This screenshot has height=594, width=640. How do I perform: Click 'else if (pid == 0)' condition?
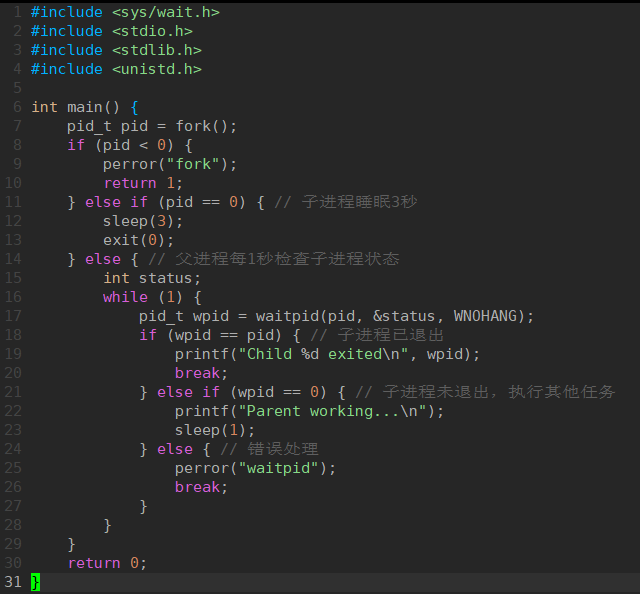[165, 202]
